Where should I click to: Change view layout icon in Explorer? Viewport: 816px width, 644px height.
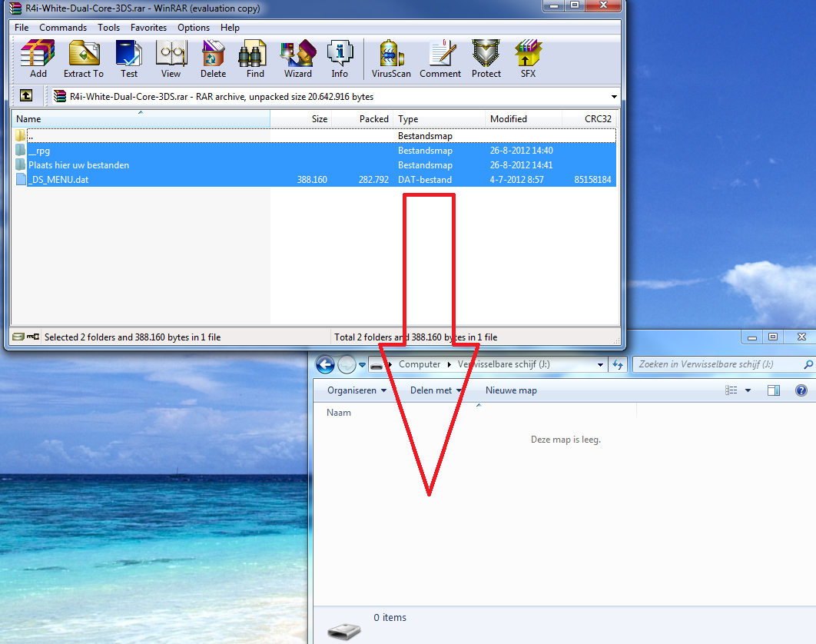[x=731, y=390]
